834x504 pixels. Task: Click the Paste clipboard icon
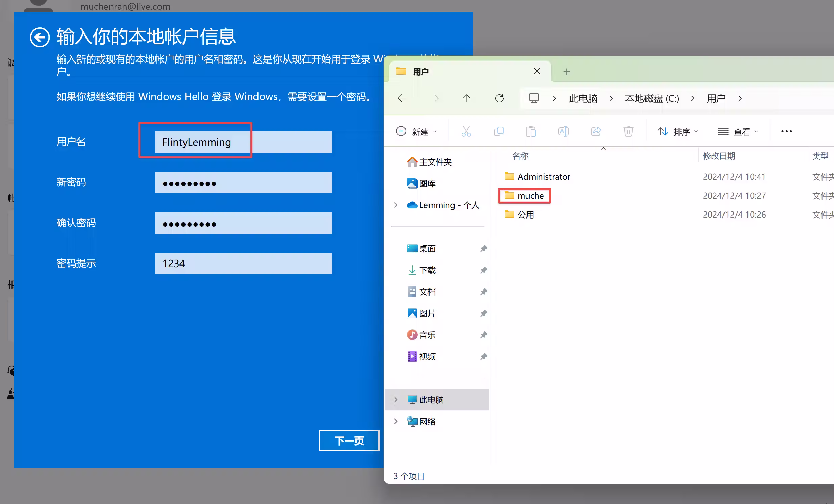[x=531, y=132]
